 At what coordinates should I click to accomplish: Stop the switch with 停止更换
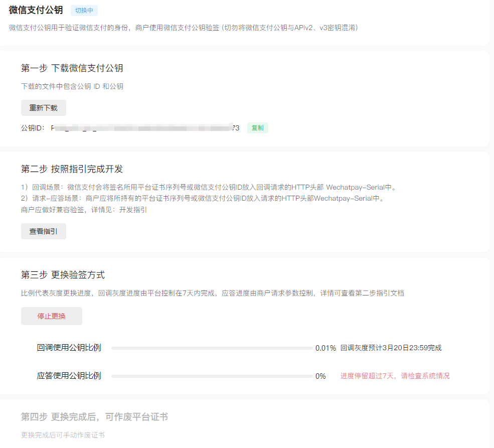coord(51,316)
